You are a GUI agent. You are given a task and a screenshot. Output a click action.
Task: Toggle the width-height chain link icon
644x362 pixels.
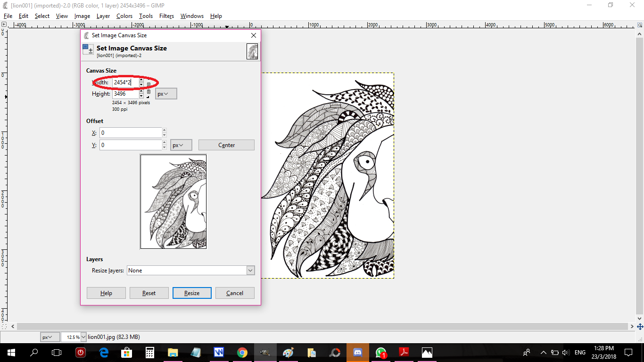pos(149,88)
